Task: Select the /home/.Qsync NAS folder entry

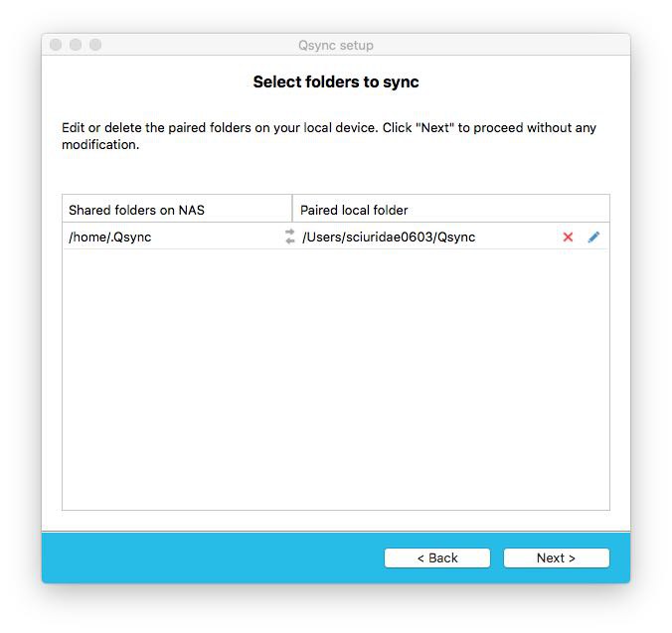Action: tap(110, 237)
